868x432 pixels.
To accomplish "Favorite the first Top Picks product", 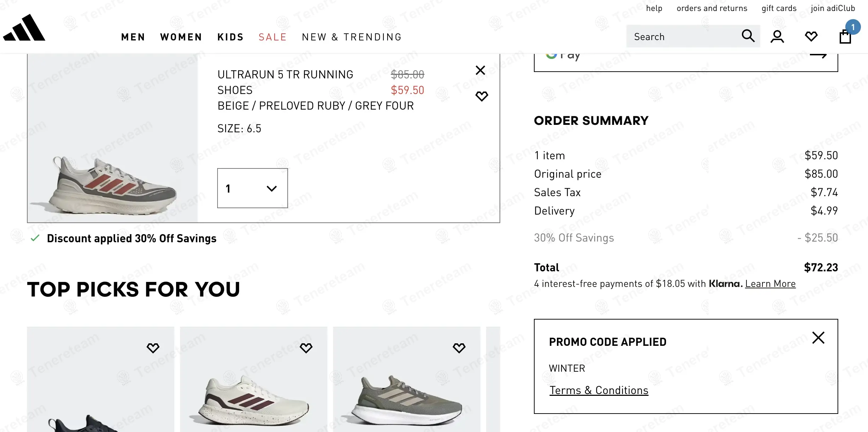I will [x=153, y=348].
